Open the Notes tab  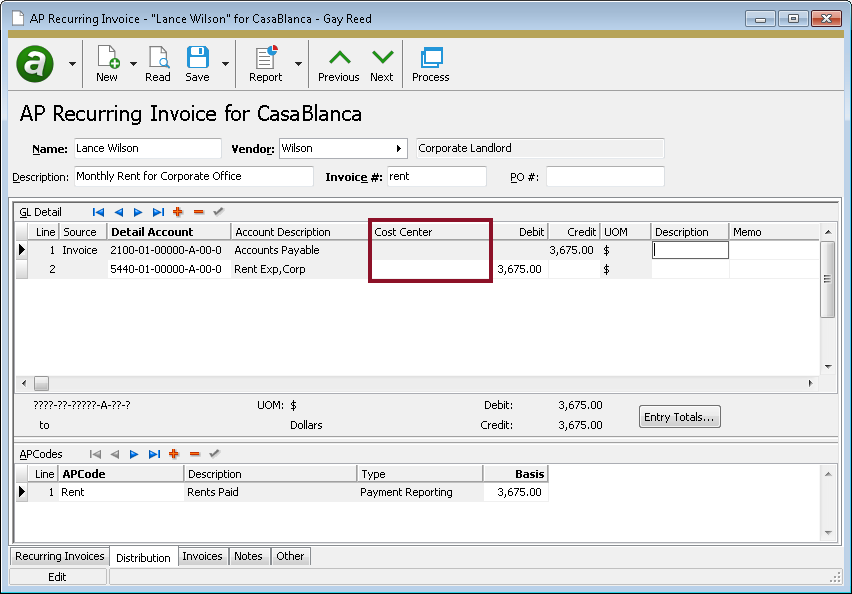(248, 556)
